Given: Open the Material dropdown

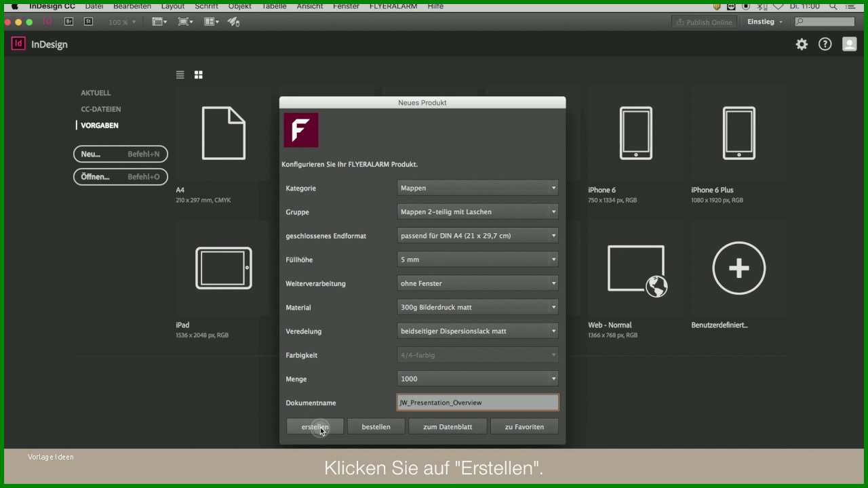Looking at the screenshot, I should [477, 307].
